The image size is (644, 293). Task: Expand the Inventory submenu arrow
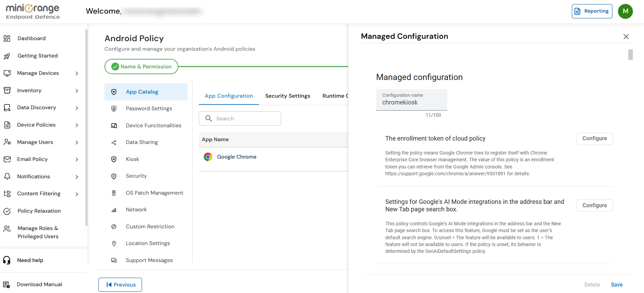(x=77, y=91)
